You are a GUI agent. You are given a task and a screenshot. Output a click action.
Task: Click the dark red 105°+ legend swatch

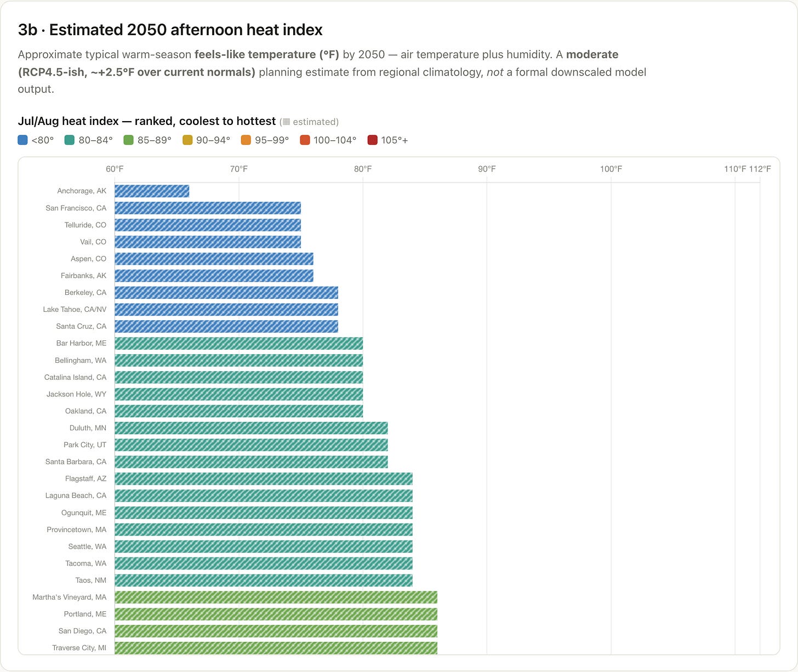(372, 140)
